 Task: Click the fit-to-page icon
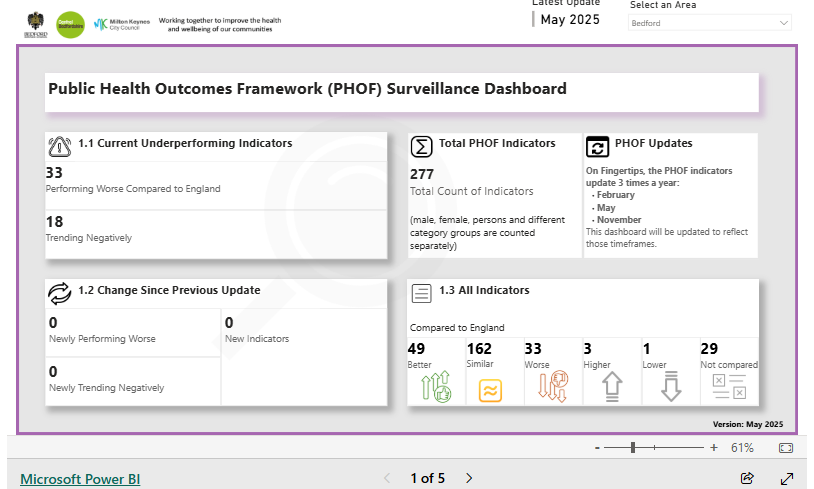pos(786,448)
